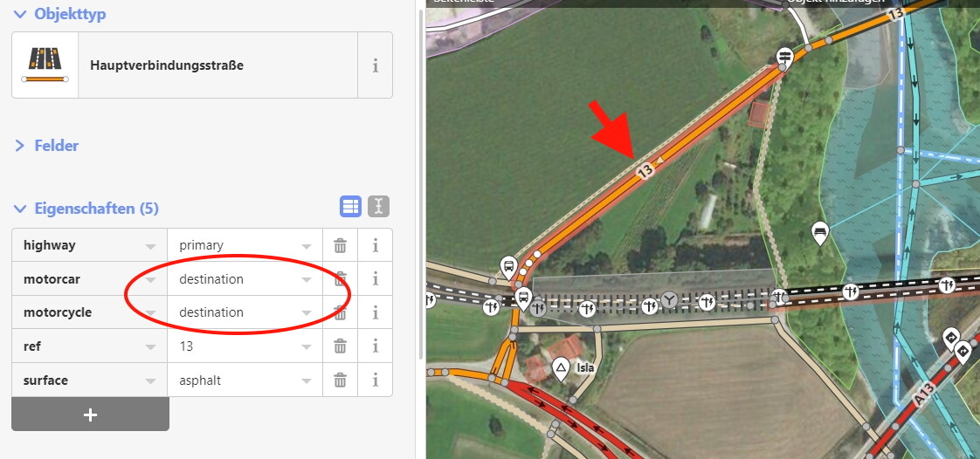Collapse the Objekttyp section
980x459 pixels.
click(59, 14)
